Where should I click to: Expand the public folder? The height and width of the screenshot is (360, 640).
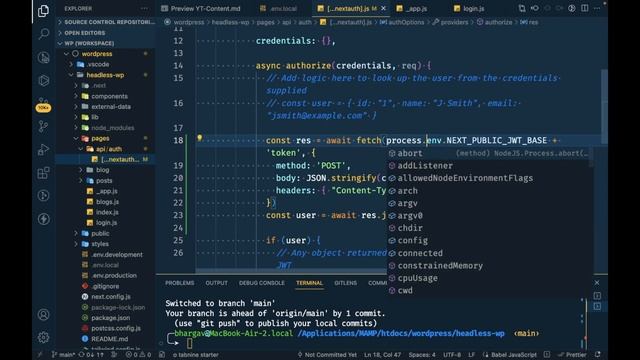click(x=106, y=233)
